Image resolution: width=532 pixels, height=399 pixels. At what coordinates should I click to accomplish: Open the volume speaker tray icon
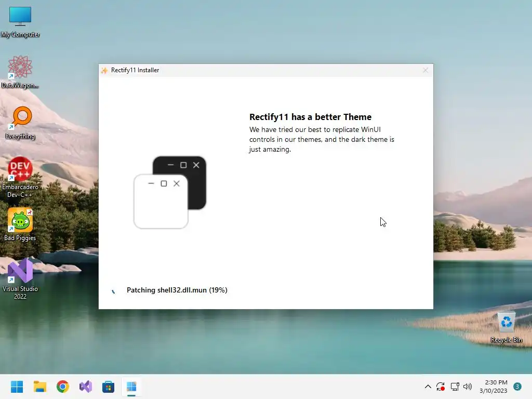click(468, 387)
